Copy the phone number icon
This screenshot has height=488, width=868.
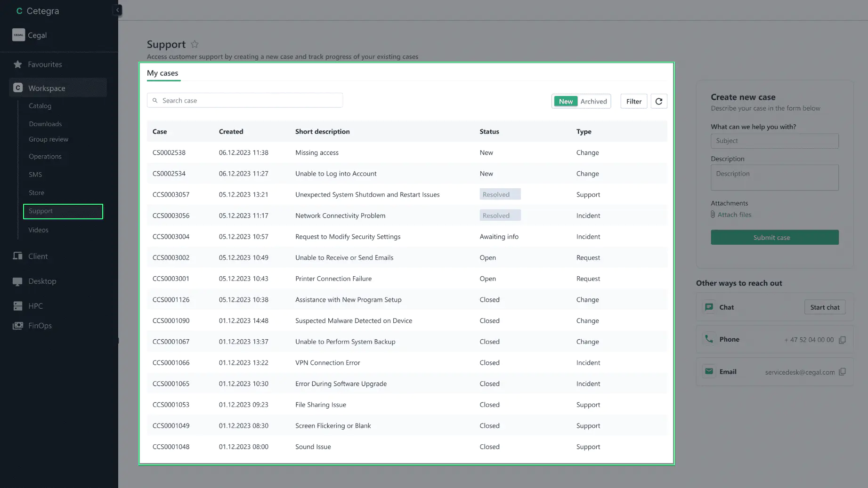[x=842, y=340]
